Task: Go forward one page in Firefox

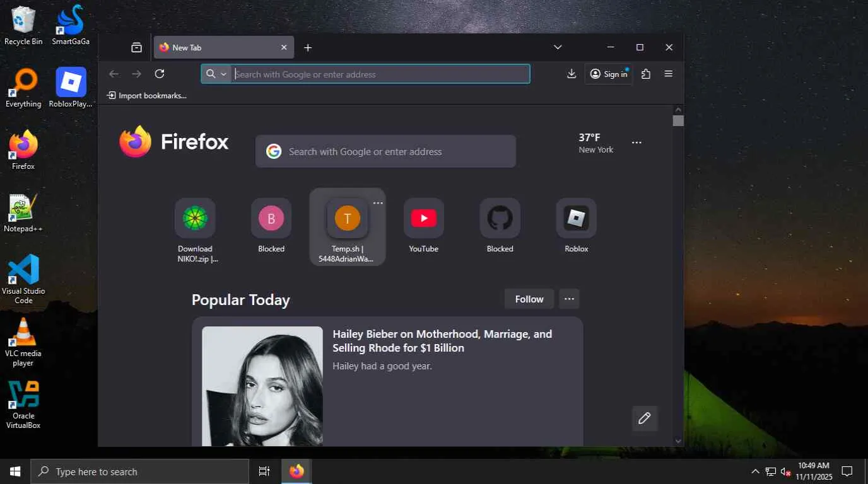Action: (136, 74)
